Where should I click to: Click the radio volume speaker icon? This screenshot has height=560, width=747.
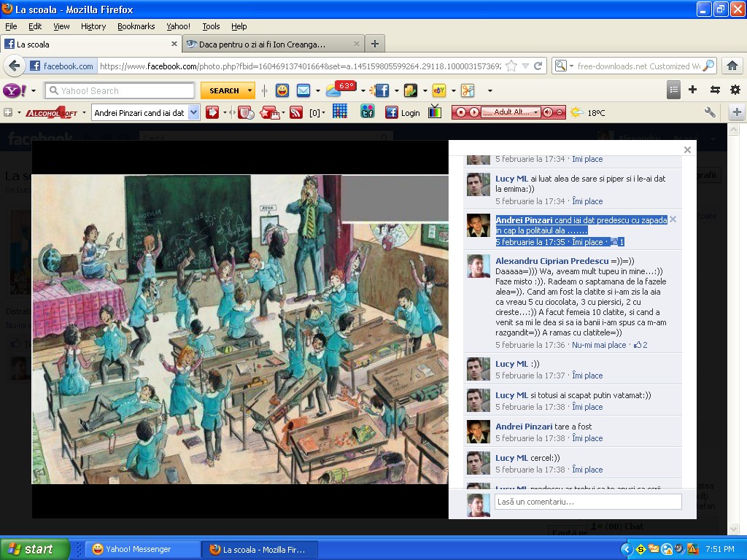tap(547, 112)
